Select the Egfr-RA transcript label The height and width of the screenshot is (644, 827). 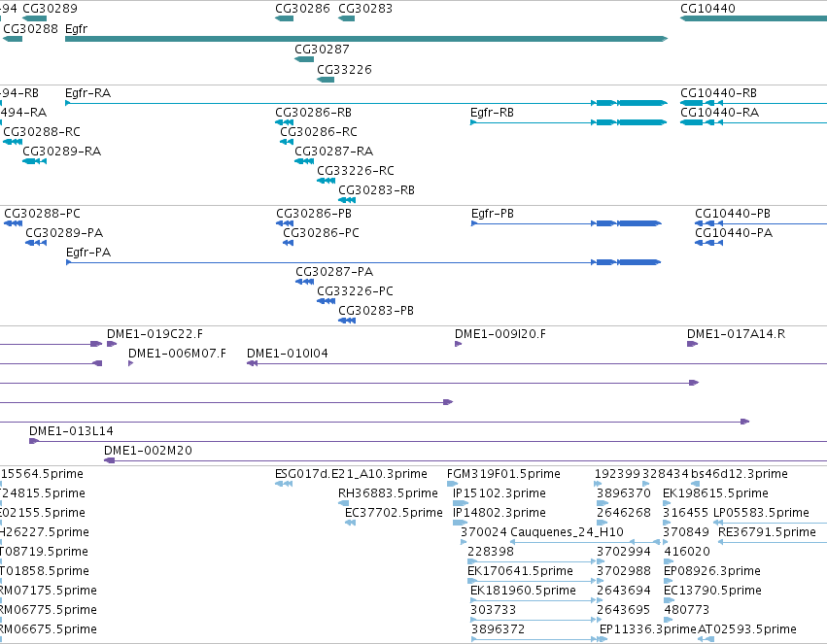pos(87,93)
